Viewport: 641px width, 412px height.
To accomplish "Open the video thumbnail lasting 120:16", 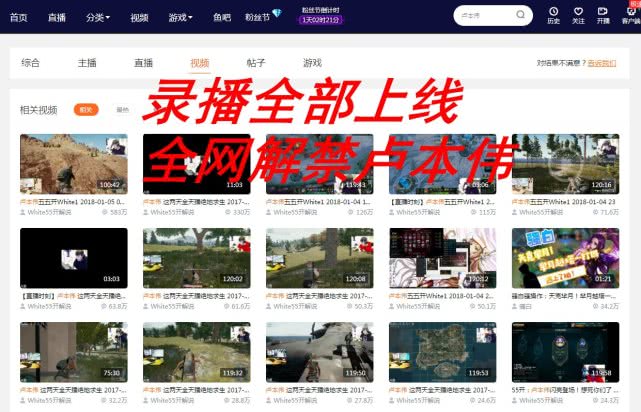I will pyautogui.click(x=565, y=164).
